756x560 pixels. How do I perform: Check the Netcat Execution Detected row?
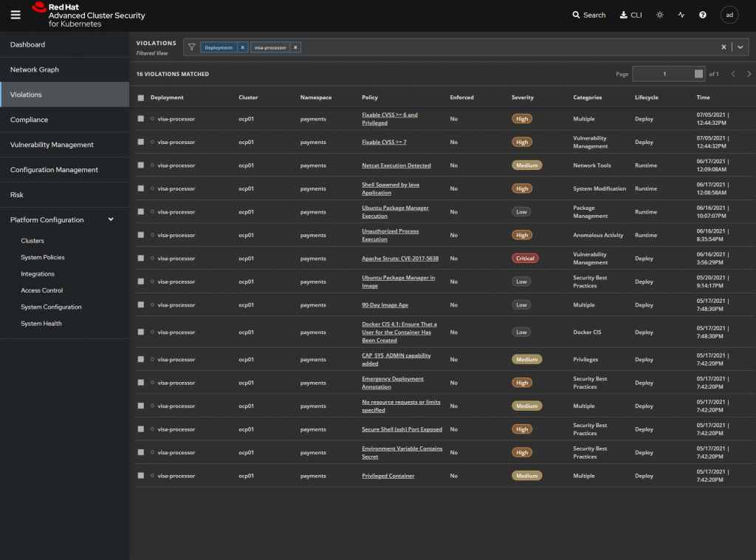(x=141, y=165)
